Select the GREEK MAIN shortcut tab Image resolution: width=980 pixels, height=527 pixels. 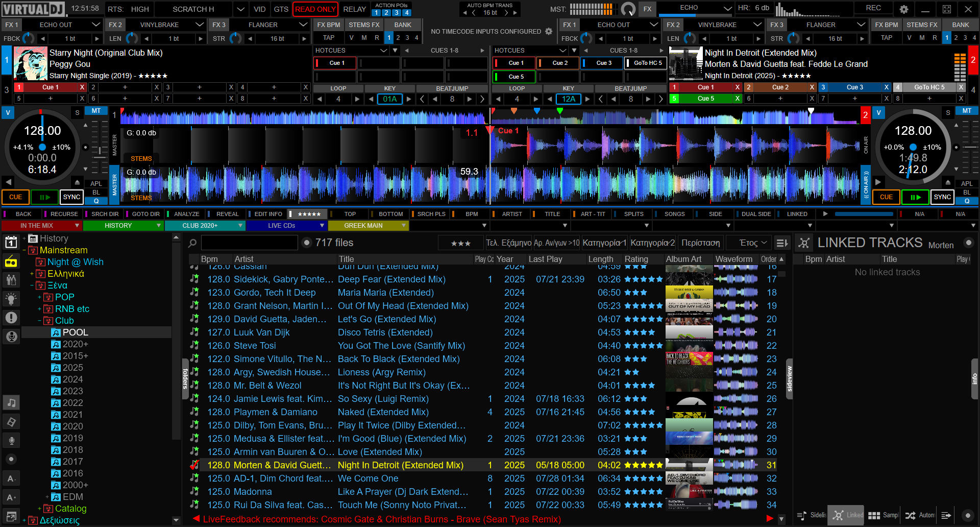click(x=363, y=226)
